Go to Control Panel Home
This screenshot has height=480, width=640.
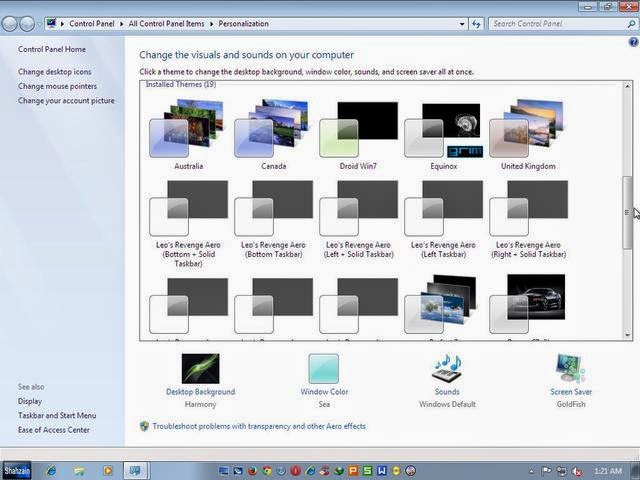[x=52, y=49]
